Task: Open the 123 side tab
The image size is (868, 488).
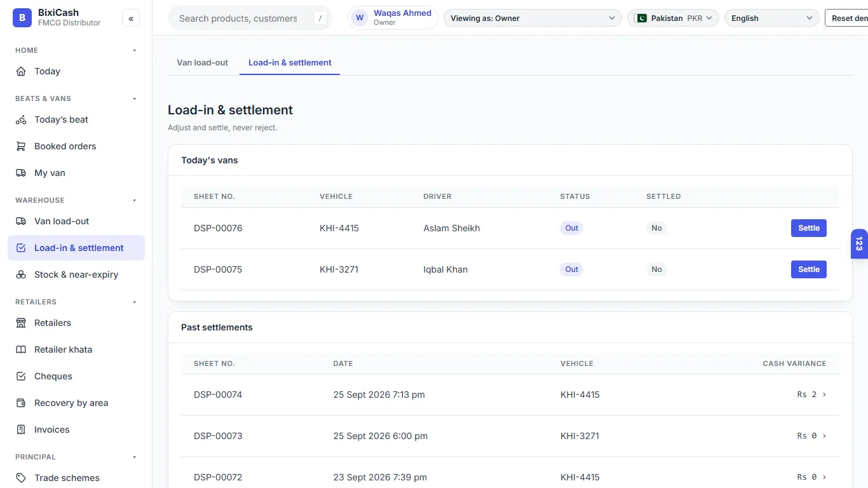Action: pyautogui.click(x=859, y=244)
